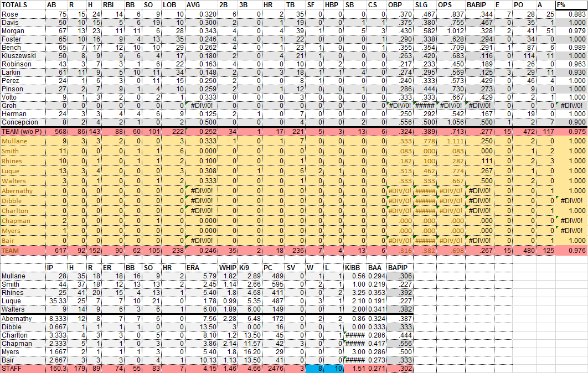
Task: Click the ERA pitching header
Action: [x=202, y=268]
